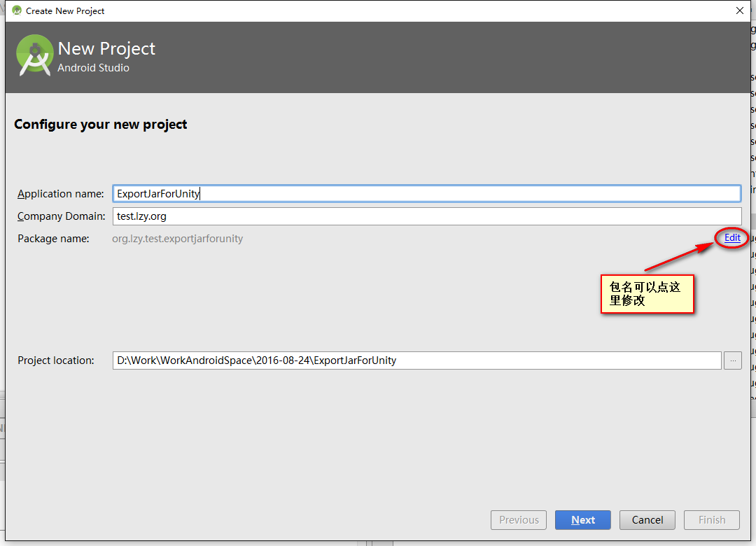The height and width of the screenshot is (546, 756).
Task: Click the Previous button
Action: pos(519,520)
